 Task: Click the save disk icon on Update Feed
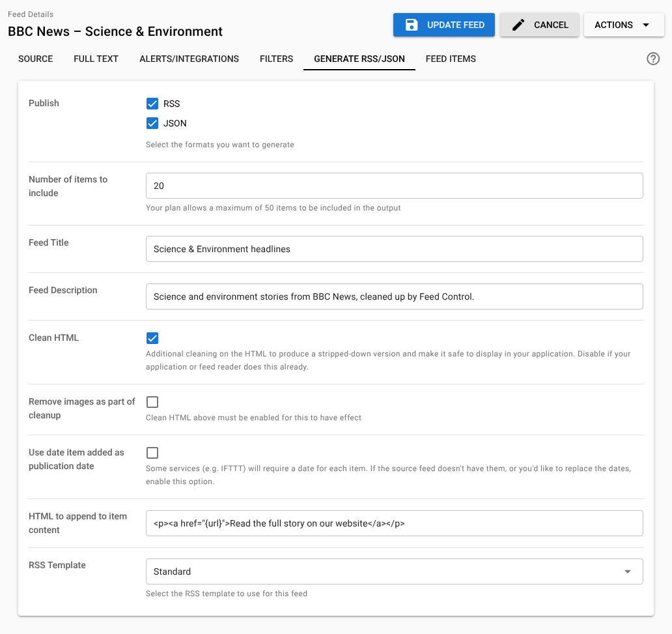pyautogui.click(x=412, y=25)
